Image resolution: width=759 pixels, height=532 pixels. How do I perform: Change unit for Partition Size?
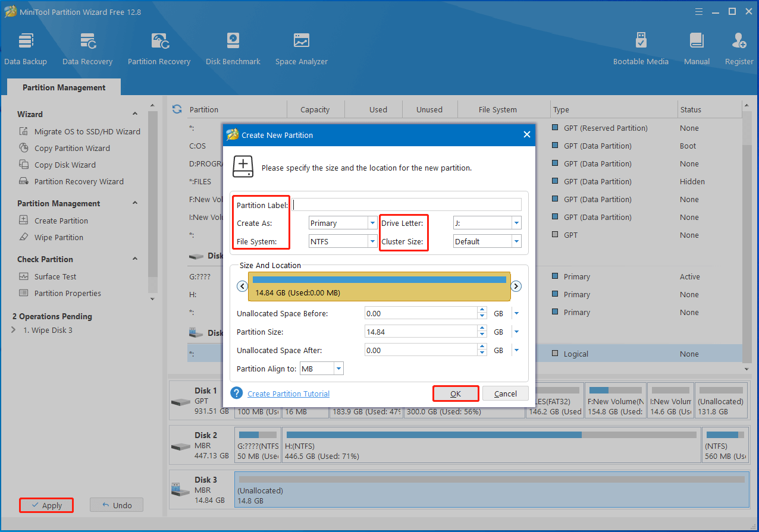pos(516,332)
